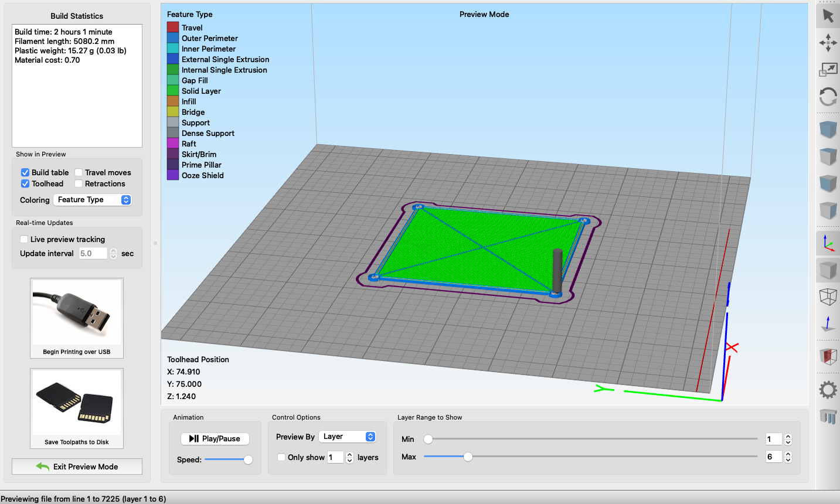Uncheck the Toolhead checkbox

point(25,183)
